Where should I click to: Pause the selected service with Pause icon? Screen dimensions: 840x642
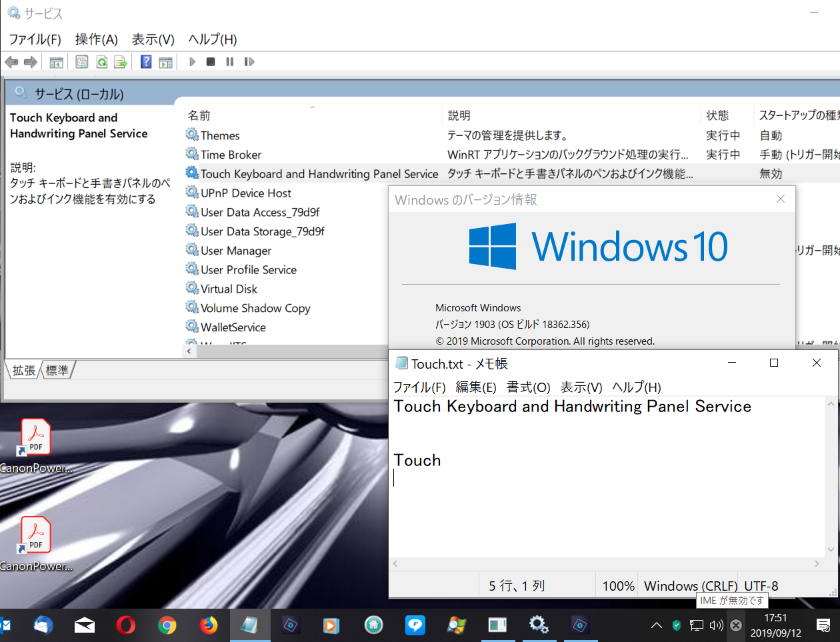(x=230, y=62)
